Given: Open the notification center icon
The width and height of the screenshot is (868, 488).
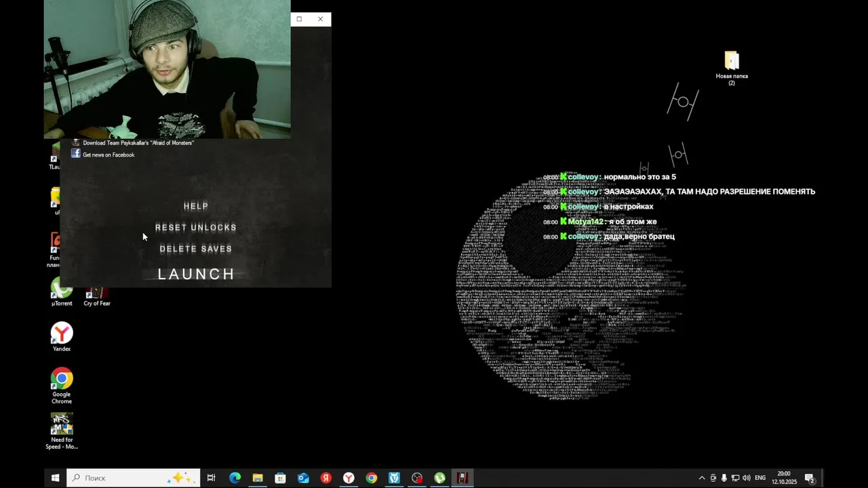Looking at the screenshot, I should 810,479.
